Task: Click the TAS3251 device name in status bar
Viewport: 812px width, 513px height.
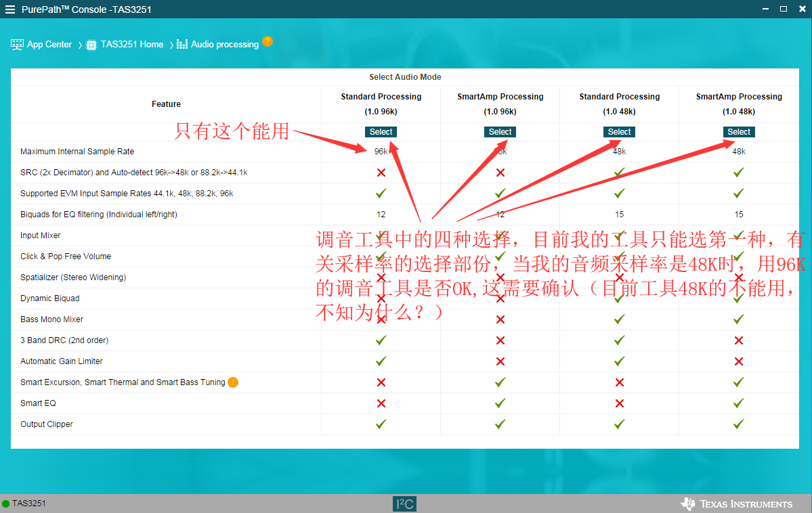Action: click(x=29, y=504)
